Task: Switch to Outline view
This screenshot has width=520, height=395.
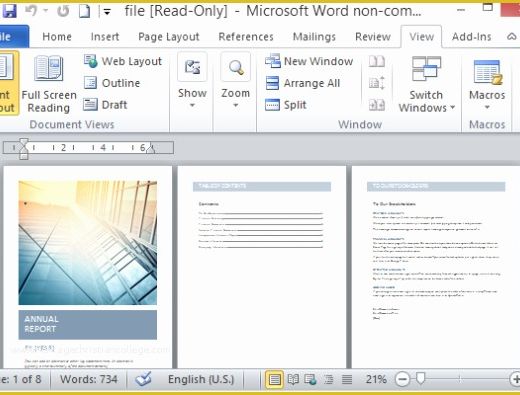Action: [112, 83]
